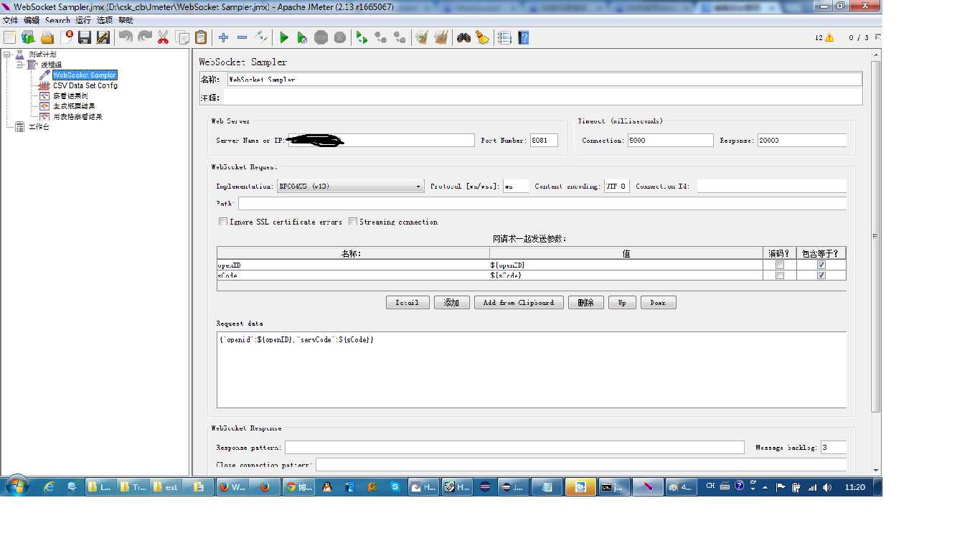Click the New test plan toolbar icon
The image size is (980, 551).
pyautogui.click(x=10, y=37)
